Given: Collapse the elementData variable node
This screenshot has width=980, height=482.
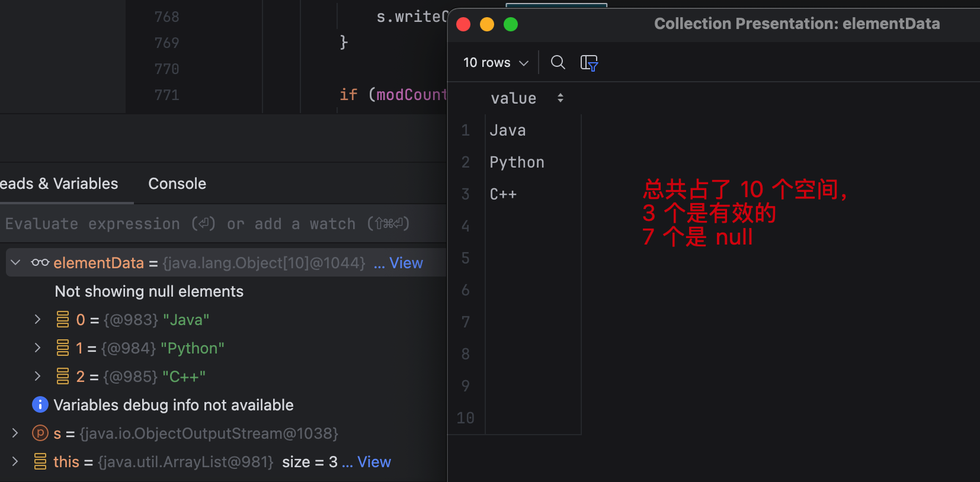Looking at the screenshot, I should pyautogui.click(x=16, y=262).
